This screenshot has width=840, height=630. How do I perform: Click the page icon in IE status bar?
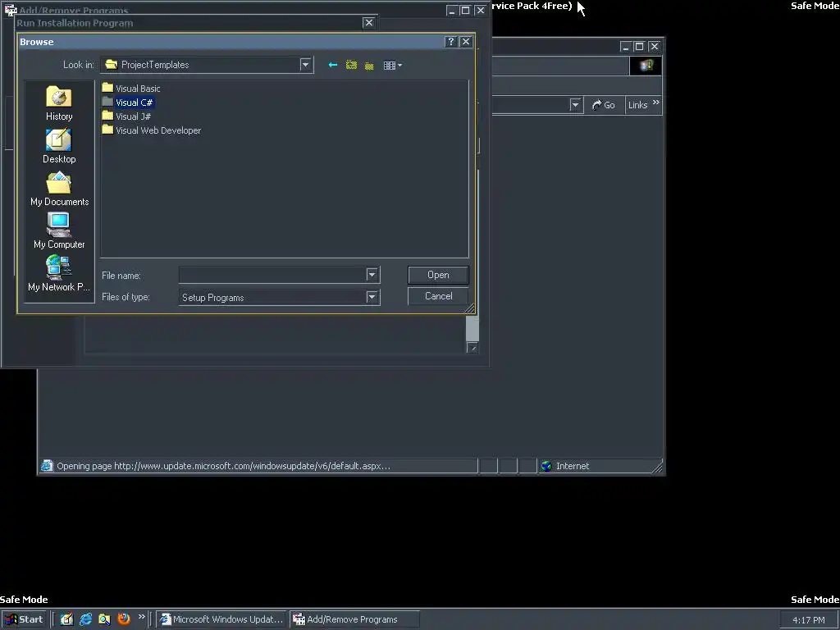point(47,466)
